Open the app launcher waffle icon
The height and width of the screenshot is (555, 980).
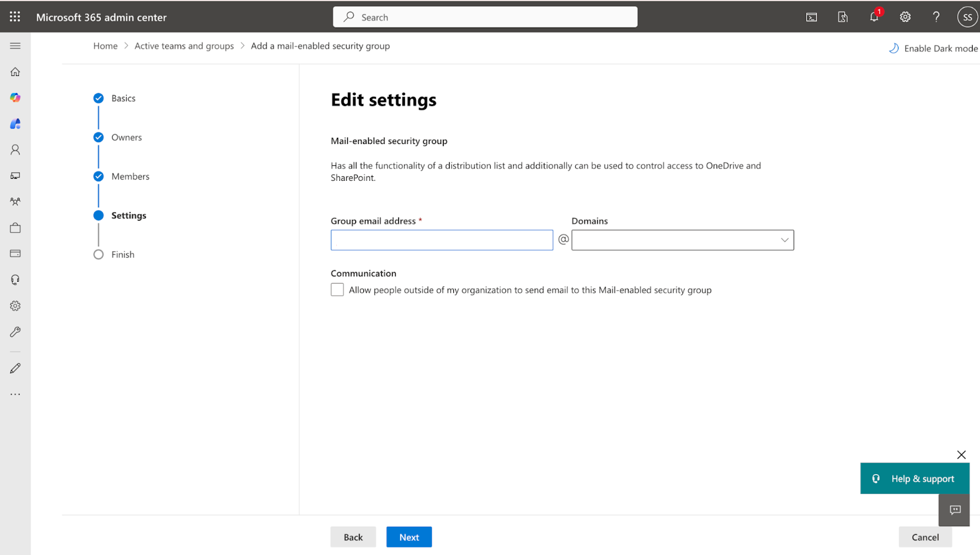coord(15,17)
